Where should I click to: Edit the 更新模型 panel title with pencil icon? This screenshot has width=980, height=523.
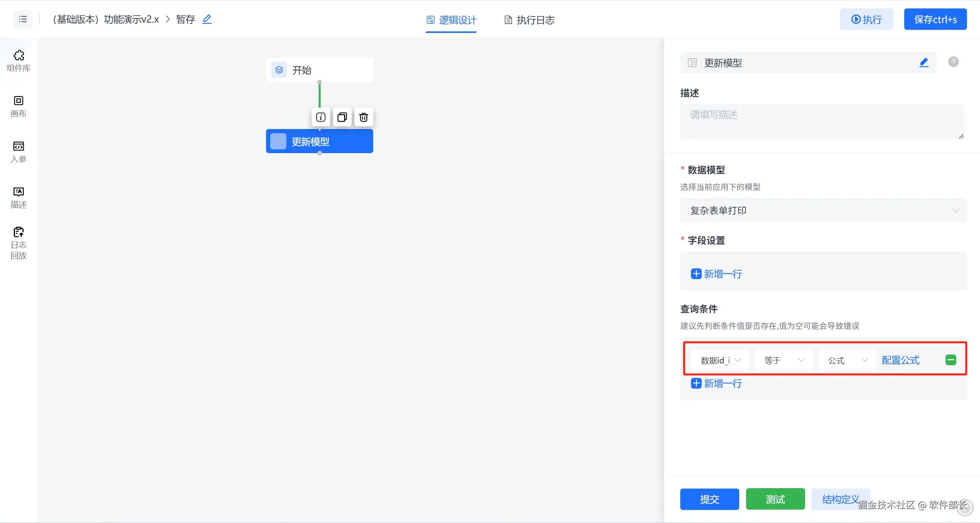pos(924,62)
